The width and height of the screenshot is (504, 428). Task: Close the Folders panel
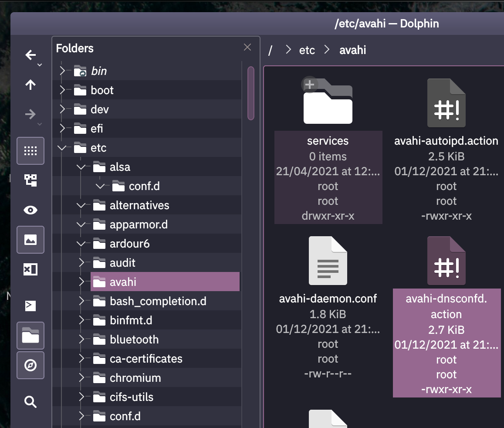tap(247, 47)
